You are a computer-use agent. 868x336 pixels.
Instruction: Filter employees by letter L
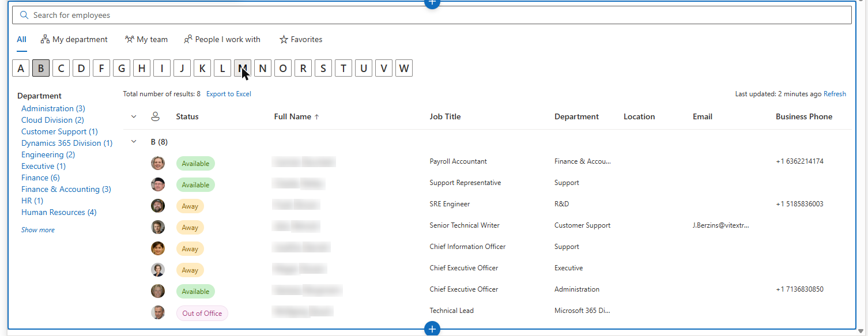pyautogui.click(x=222, y=69)
